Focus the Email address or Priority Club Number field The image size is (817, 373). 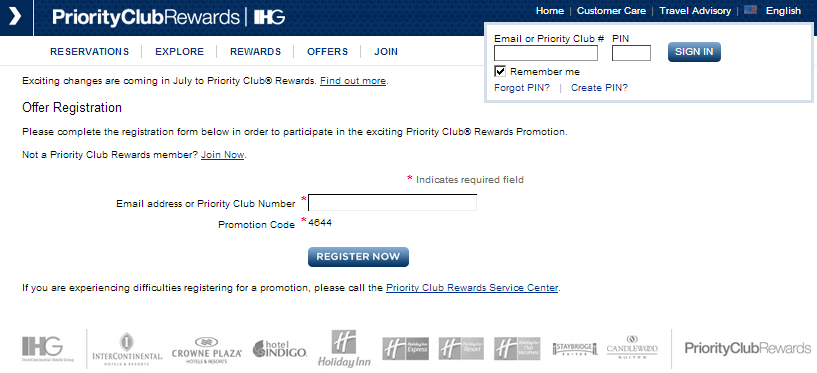(392, 203)
